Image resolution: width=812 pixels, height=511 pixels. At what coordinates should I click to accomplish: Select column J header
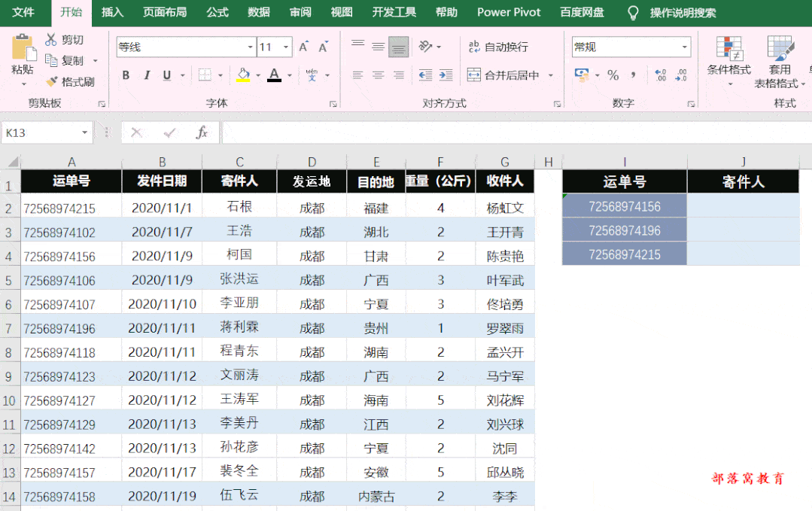click(743, 162)
